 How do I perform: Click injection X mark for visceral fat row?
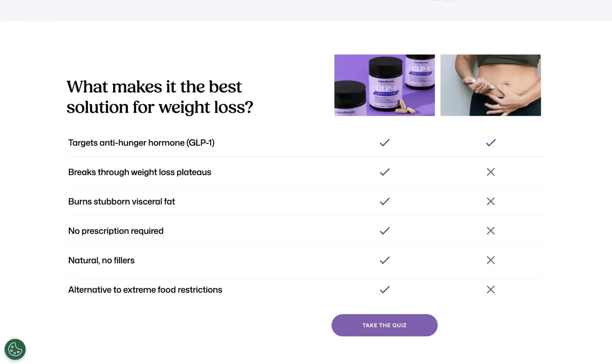491,201
